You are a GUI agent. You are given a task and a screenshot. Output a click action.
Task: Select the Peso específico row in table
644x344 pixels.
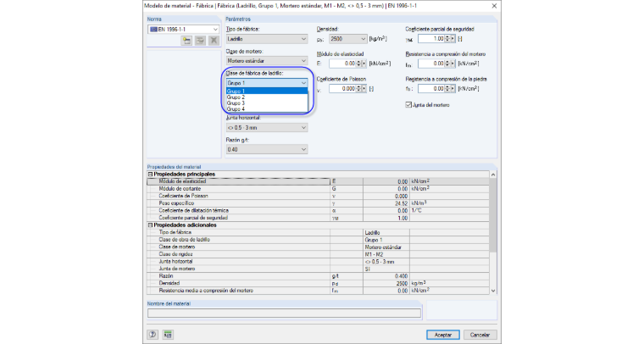(319, 203)
